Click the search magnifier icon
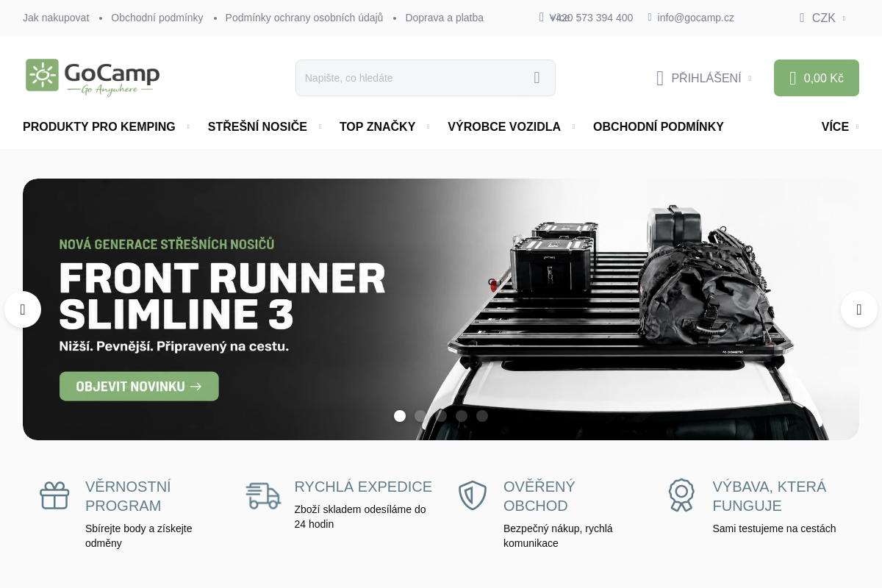The width and height of the screenshot is (882, 588). tap(537, 78)
